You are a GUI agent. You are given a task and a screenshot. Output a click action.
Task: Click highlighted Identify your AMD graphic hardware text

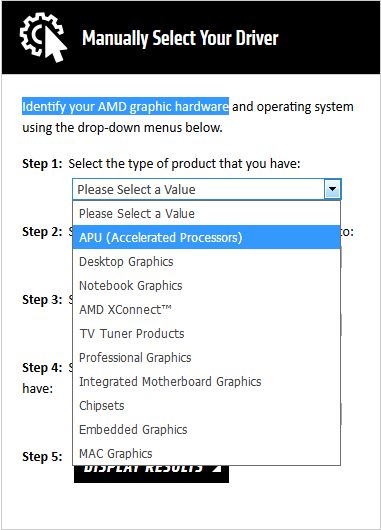click(125, 106)
